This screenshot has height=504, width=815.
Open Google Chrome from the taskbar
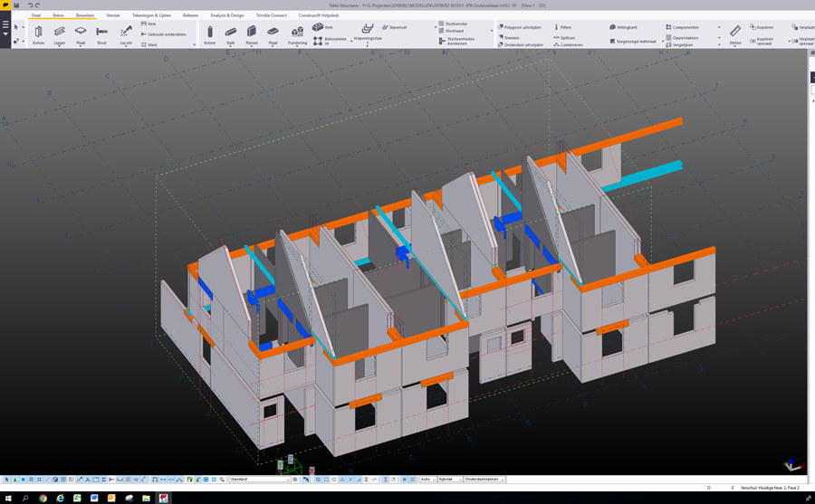tap(43, 499)
